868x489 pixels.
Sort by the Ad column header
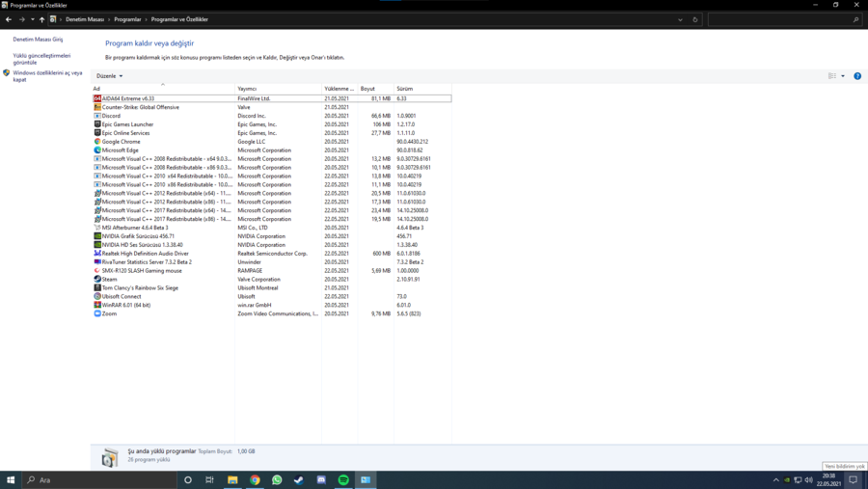coord(163,89)
